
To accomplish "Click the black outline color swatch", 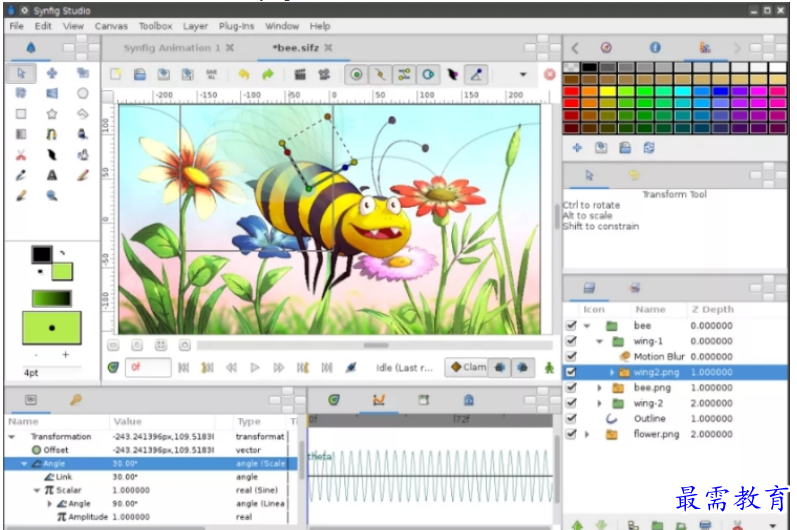I will (41, 254).
